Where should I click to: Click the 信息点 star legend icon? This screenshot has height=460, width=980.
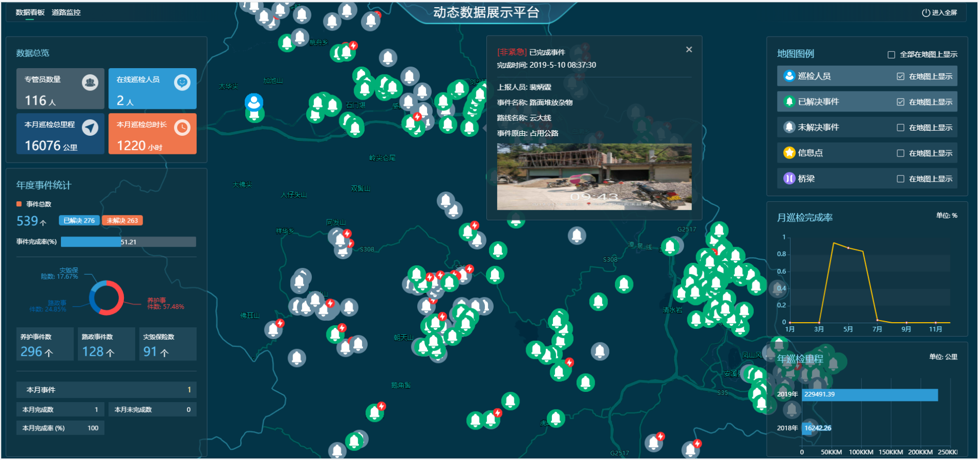[789, 153]
